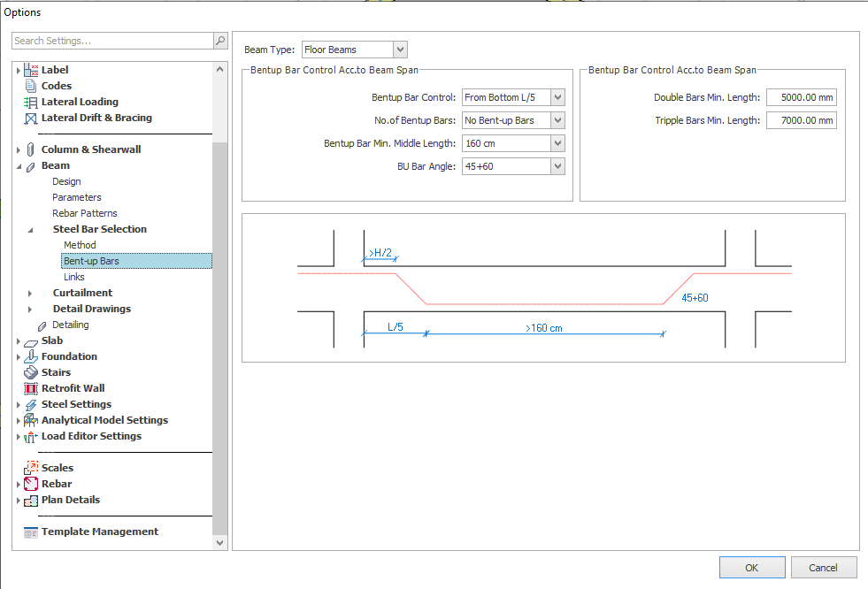868x589 pixels.
Task: Select the Rebar Patterns item
Action: coord(85,213)
